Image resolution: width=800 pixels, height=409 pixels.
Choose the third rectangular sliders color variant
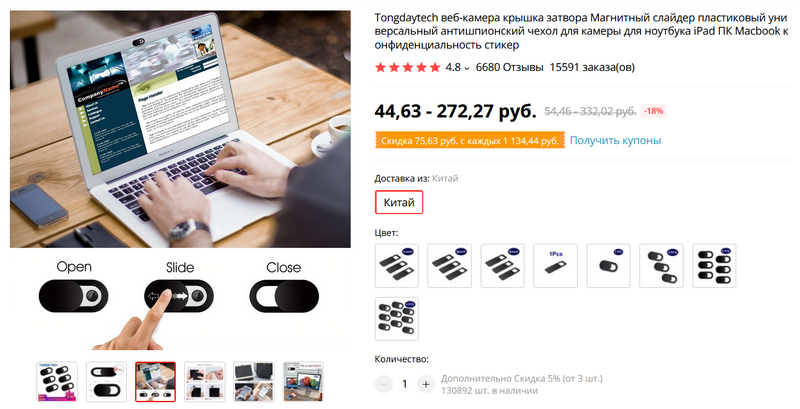pyautogui.click(x=503, y=266)
